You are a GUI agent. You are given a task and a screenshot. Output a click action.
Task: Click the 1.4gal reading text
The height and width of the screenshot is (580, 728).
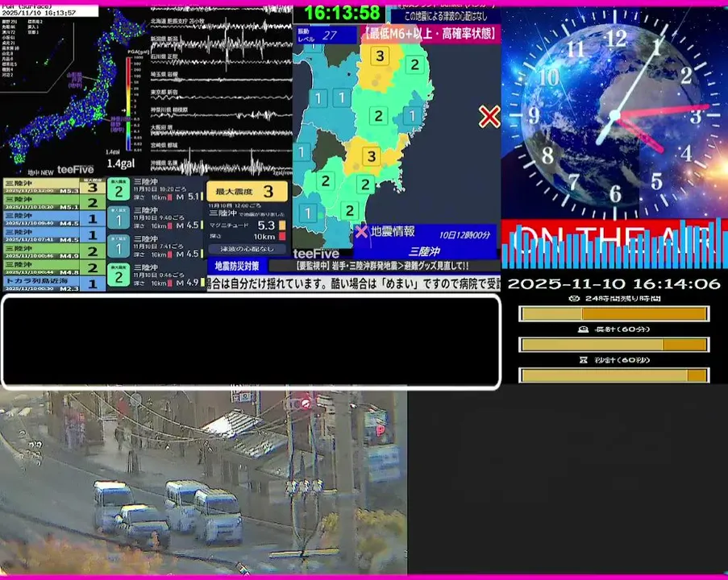(x=121, y=164)
